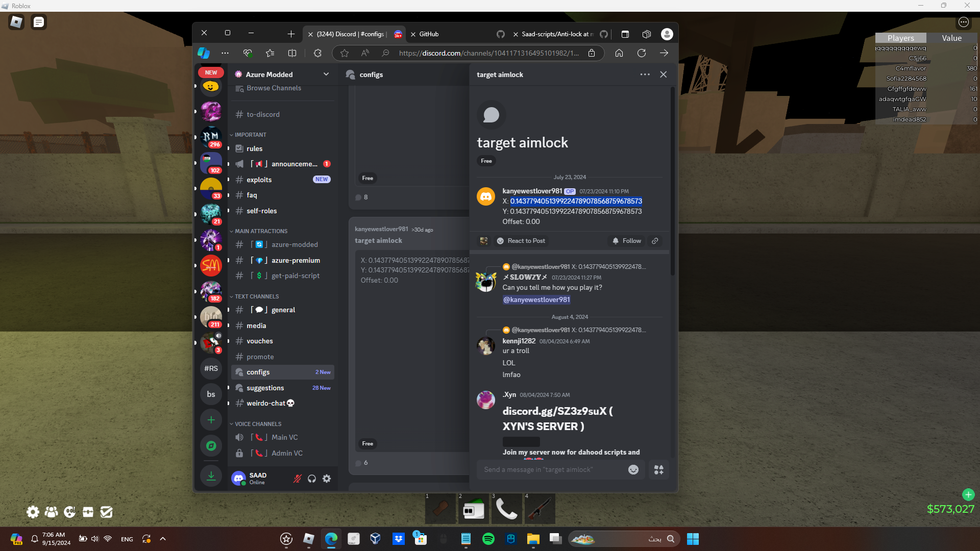Screen dimensions: 980x551
Task: Collapse the IMPORTANT channel category
Action: (250, 135)
